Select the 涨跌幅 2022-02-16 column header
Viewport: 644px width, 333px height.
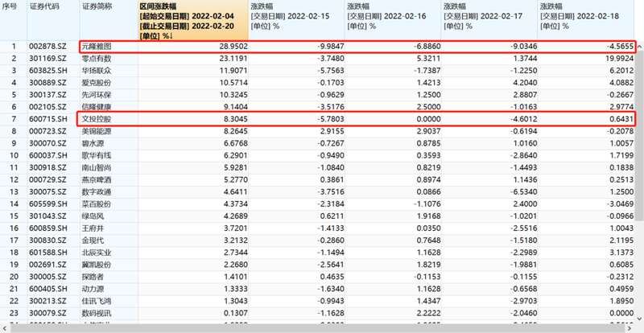[x=393, y=20]
